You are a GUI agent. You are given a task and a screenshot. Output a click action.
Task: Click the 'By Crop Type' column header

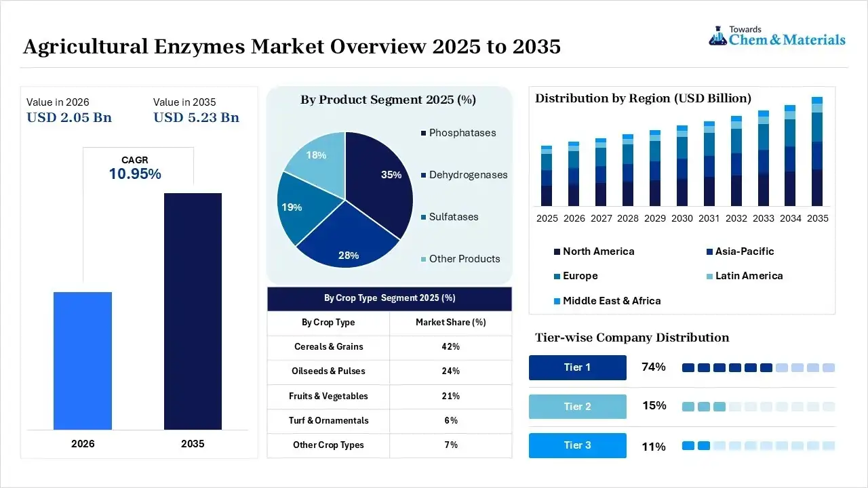coord(328,323)
